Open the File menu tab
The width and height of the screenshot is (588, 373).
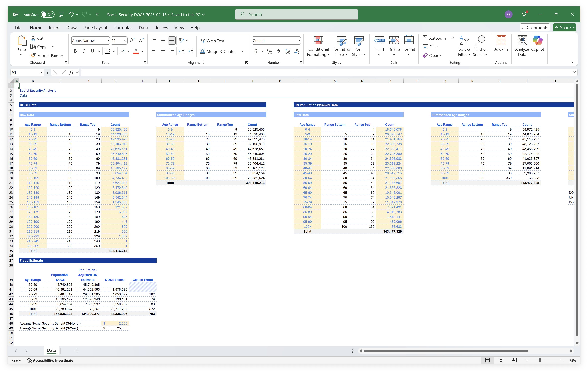coord(18,28)
